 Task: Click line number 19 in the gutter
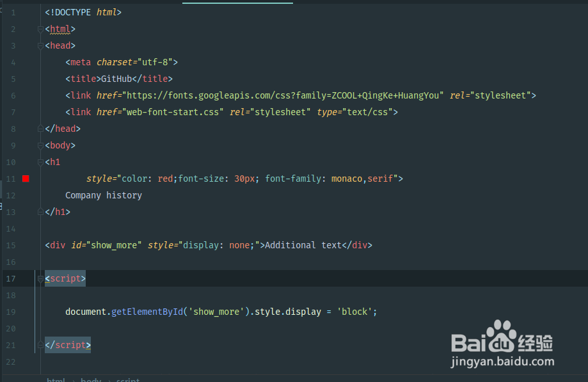click(x=11, y=312)
